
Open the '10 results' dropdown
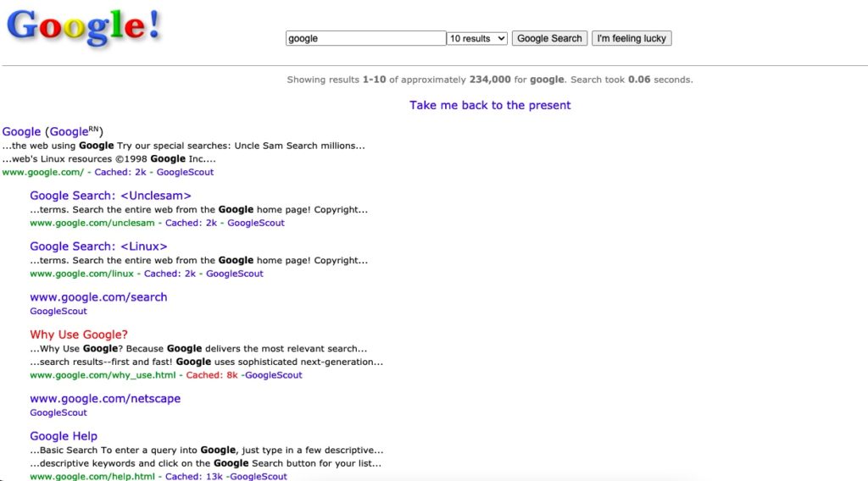476,38
